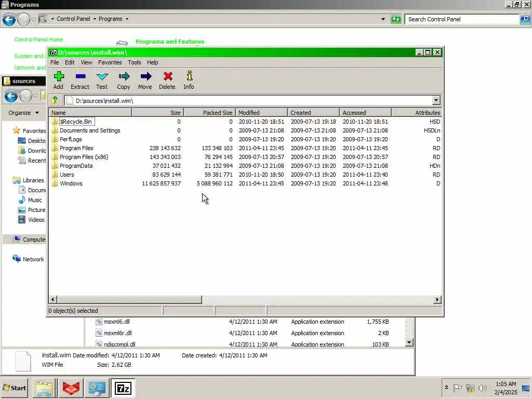The image size is (532, 399).
Task: Open Windows Explorer from the taskbar
Action: [x=45, y=388]
